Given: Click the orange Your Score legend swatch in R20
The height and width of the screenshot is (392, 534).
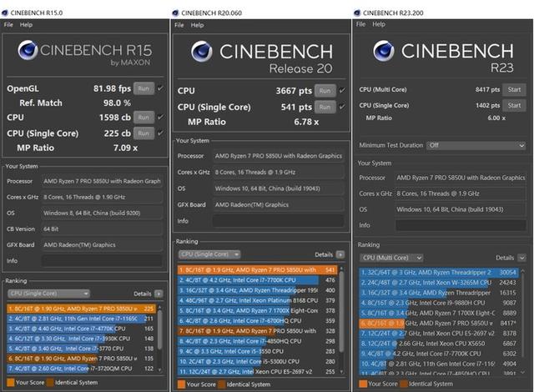Looking at the screenshot, I should coord(181,384).
